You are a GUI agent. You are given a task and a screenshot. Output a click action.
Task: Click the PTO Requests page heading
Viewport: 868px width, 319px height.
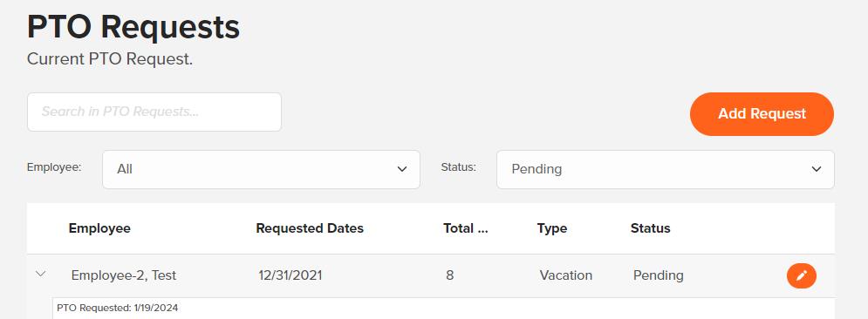[x=133, y=27]
